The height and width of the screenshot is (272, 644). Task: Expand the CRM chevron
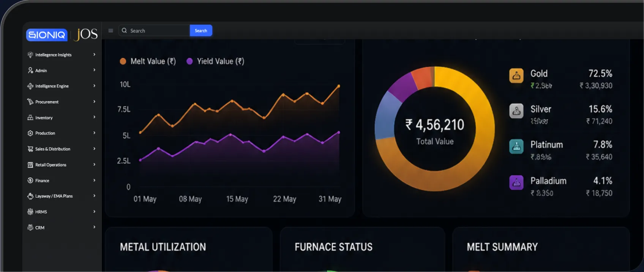tap(94, 227)
